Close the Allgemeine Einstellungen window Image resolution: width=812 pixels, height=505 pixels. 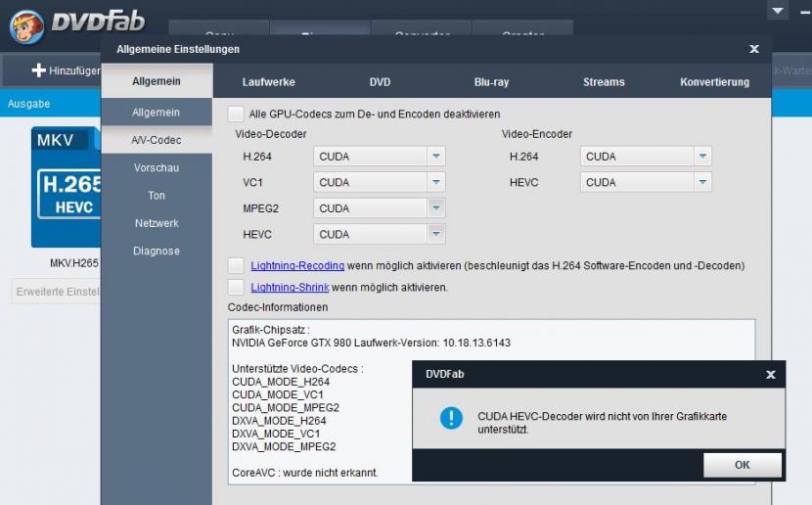[753, 48]
